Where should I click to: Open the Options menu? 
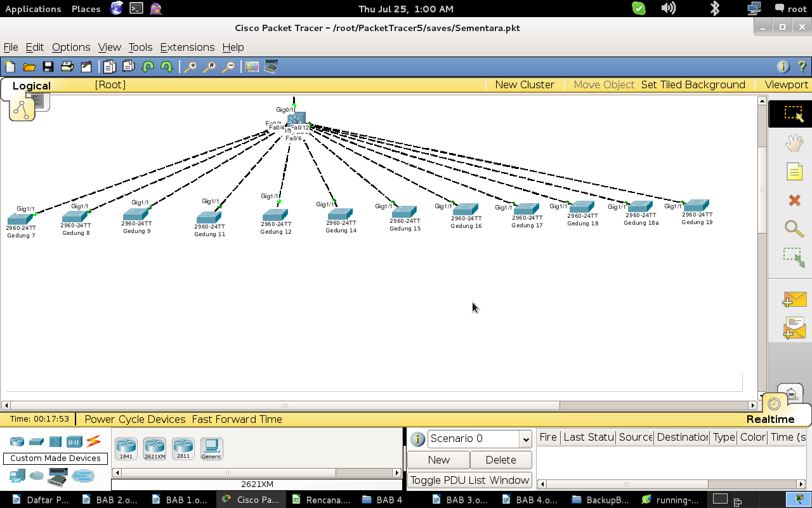[71, 47]
